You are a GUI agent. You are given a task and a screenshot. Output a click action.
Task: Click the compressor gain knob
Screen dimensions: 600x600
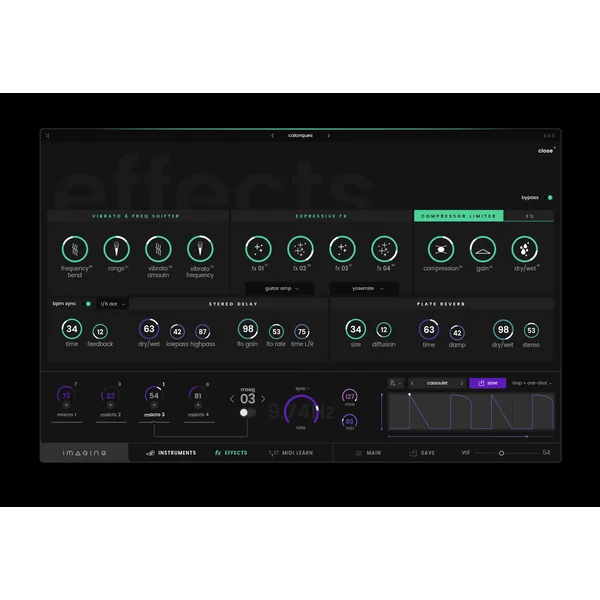(x=483, y=249)
